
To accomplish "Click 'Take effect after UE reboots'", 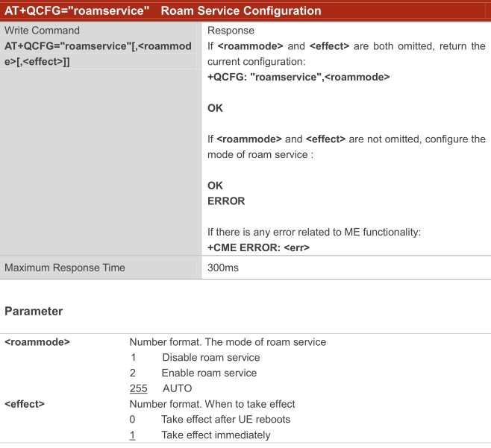I will (226, 419).
